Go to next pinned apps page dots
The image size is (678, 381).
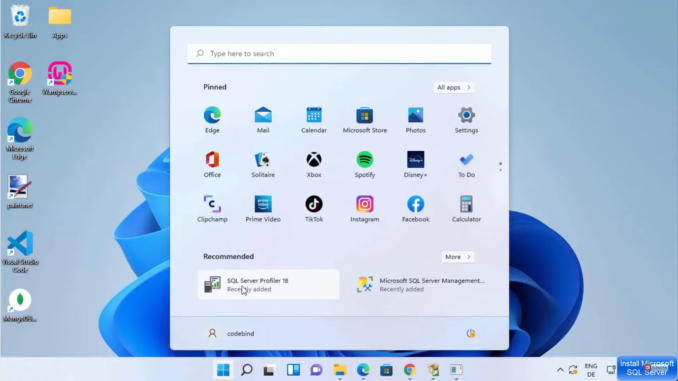[x=500, y=167]
